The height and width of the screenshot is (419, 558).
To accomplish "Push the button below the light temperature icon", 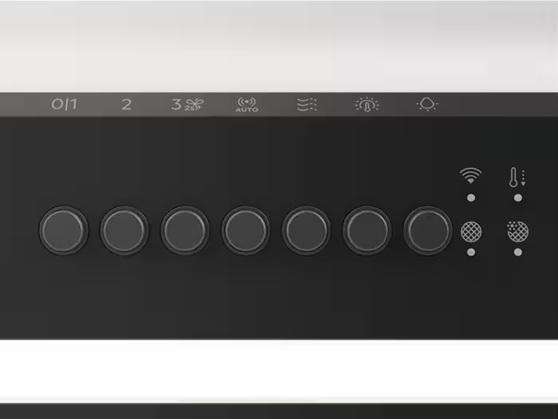I will point(367,230).
